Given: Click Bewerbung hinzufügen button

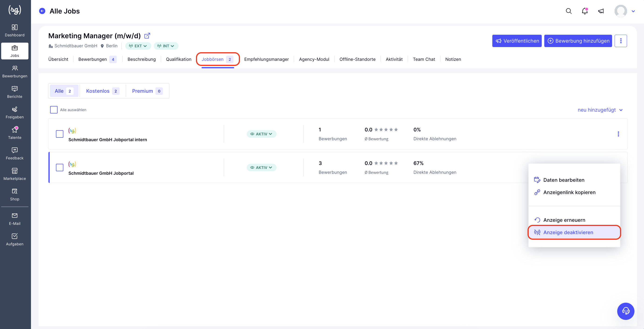Looking at the screenshot, I should click(578, 41).
